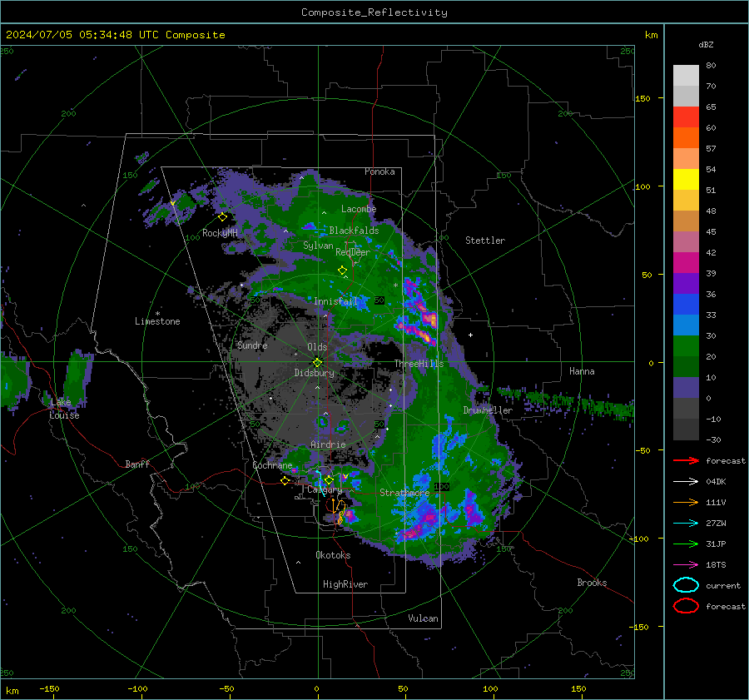The height and width of the screenshot is (700, 749).
Task: Click the Brooks label
Action: click(592, 583)
